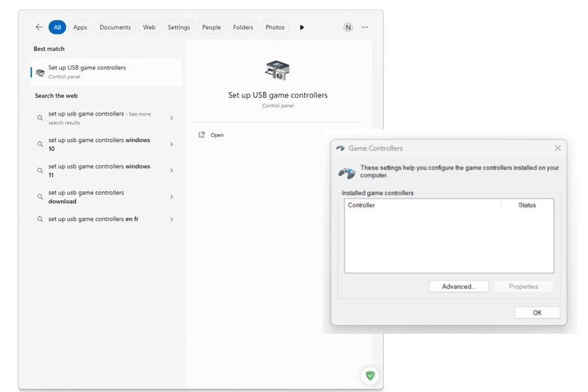The height and width of the screenshot is (392, 588).
Task: Switch to the Documents filter tab
Action: [115, 27]
